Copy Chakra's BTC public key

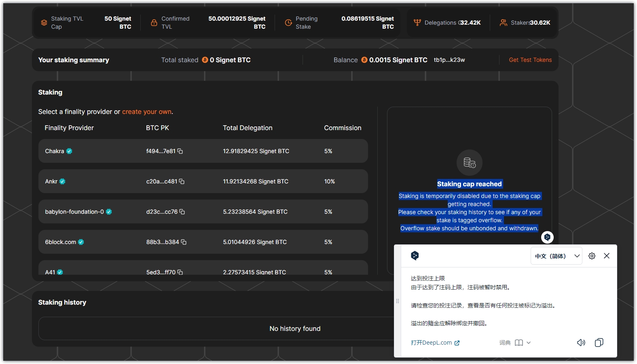(x=180, y=151)
